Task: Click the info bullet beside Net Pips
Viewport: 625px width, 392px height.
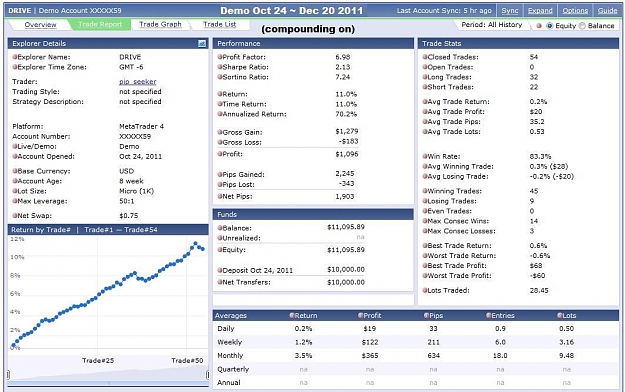Action: coord(220,196)
